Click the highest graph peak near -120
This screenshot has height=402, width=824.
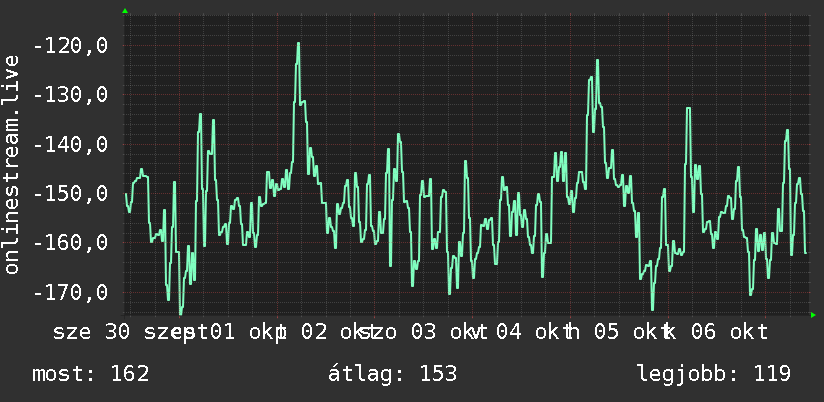pos(298,44)
